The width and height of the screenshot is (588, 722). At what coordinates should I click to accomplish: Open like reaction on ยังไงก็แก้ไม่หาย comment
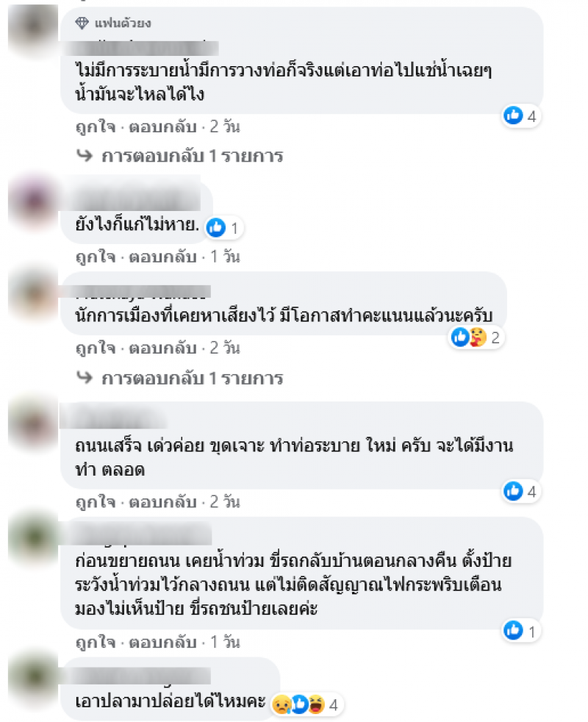tap(223, 227)
